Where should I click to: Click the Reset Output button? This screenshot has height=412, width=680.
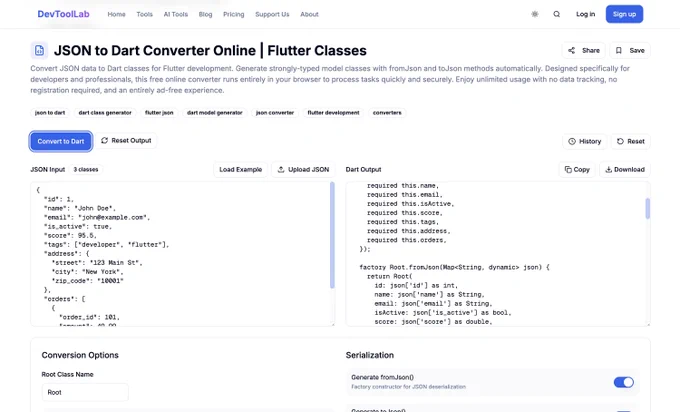tap(126, 141)
